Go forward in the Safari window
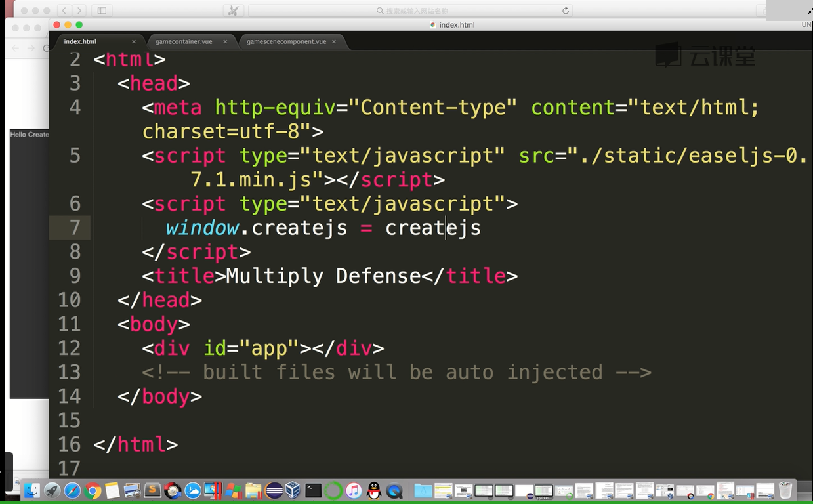The width and height of the screenshot is (813, 504). [x=79, y=10]
